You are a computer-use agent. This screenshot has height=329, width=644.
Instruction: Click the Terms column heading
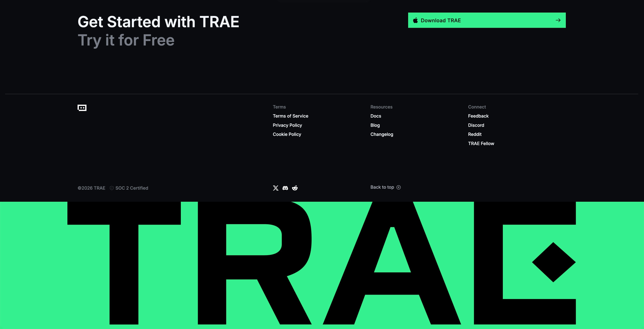tap(279, 107)
